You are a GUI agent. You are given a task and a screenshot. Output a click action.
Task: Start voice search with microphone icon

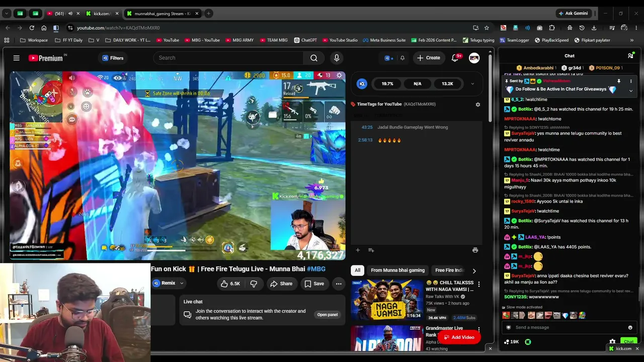(x=337, y=58)
